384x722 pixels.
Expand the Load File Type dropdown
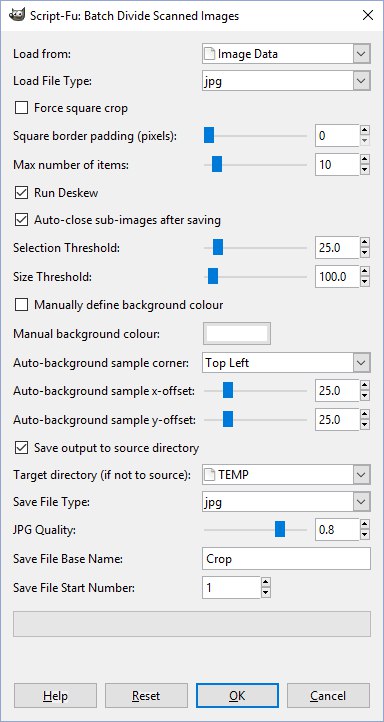(286, 82)
